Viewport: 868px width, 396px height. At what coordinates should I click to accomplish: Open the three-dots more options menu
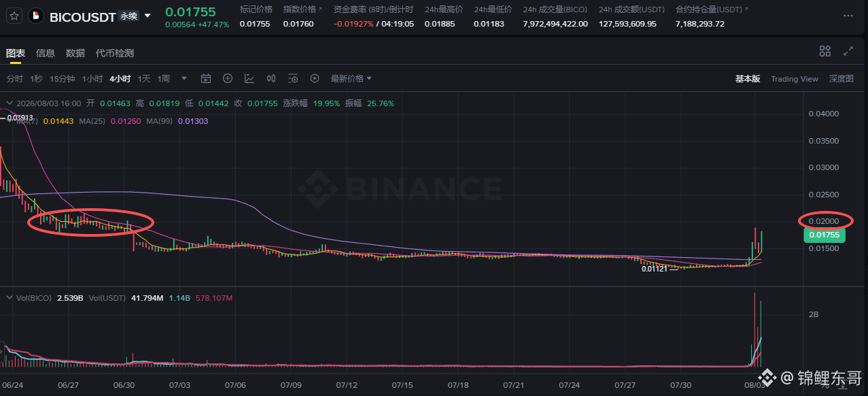point(847,16)
